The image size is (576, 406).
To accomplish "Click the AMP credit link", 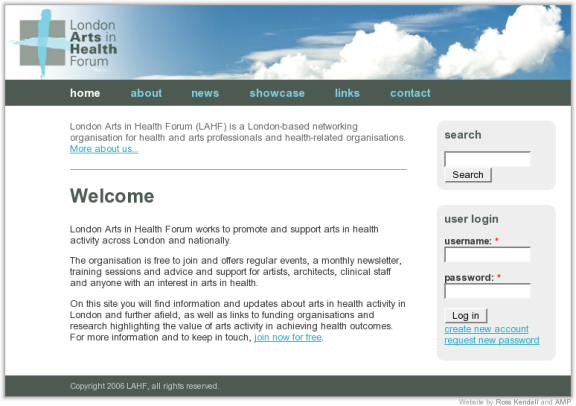I will 562,402.
